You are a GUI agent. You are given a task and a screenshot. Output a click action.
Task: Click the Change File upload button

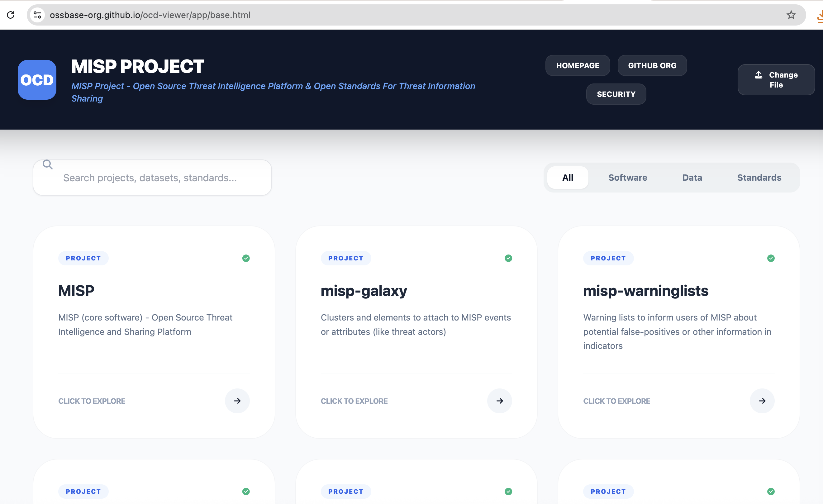776,80
